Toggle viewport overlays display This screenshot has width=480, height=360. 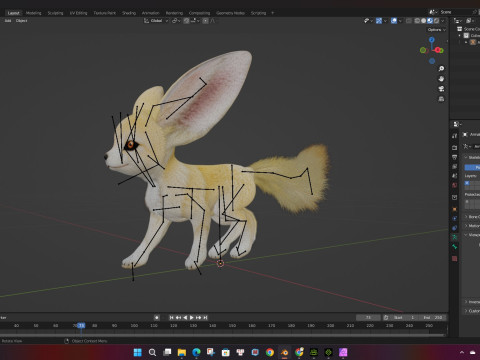tap(394, 21)
